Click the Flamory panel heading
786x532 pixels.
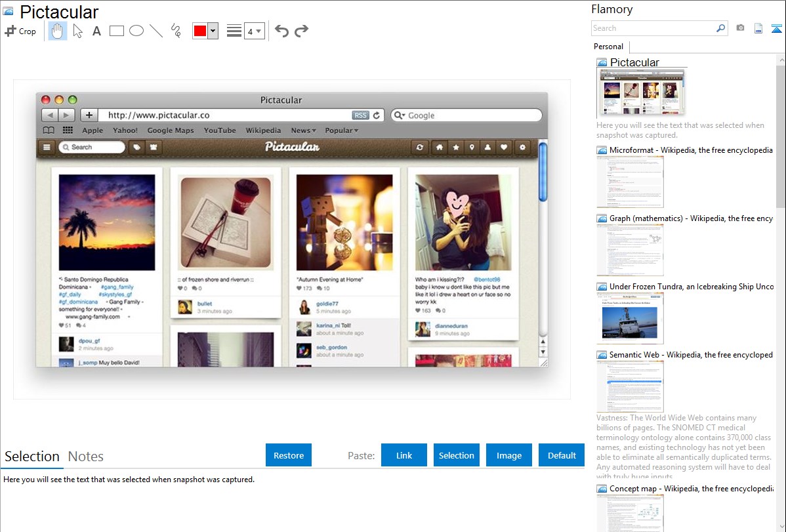coord(612,10)
